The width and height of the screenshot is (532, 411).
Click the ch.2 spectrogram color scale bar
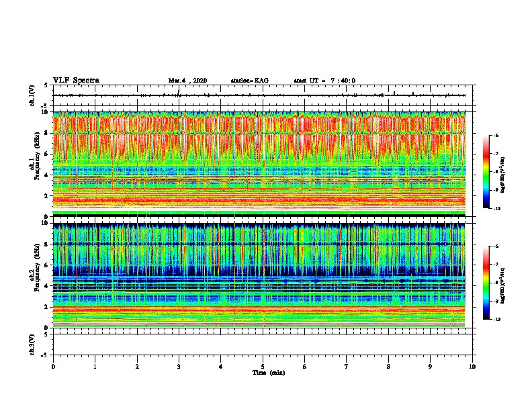point(486,283)
